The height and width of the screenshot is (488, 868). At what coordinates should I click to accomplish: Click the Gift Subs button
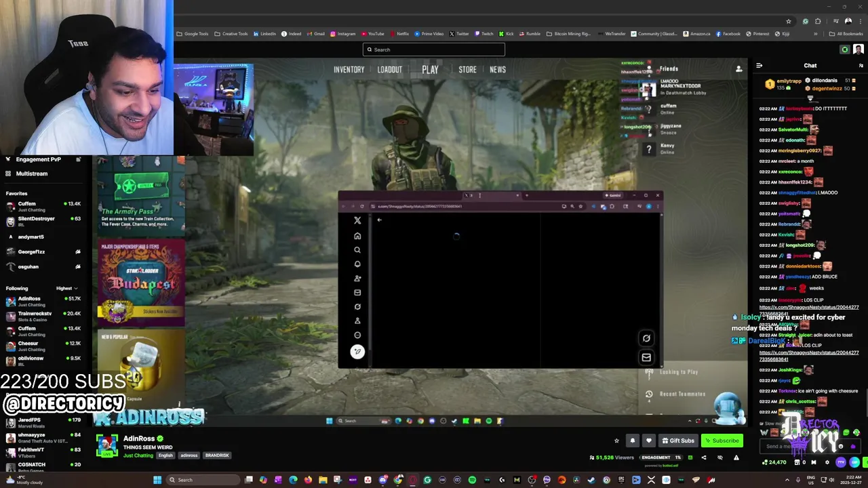pyautogui.click(x=678, y=441)
